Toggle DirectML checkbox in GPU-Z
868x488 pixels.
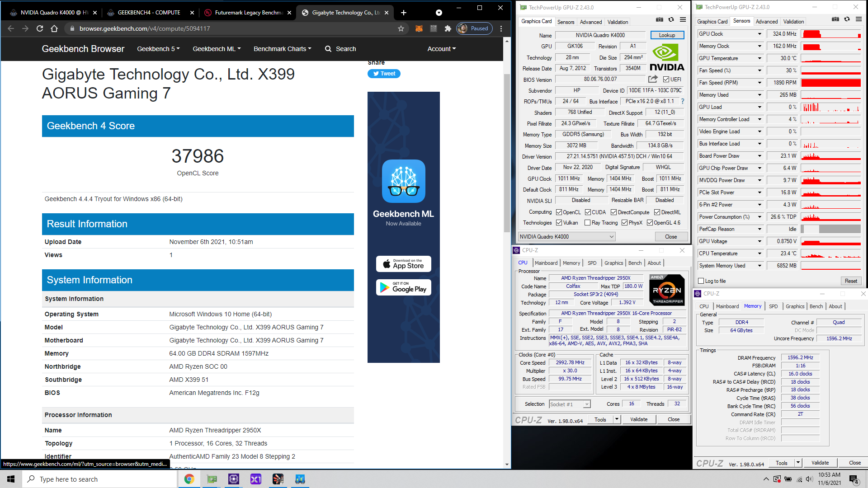657,212
